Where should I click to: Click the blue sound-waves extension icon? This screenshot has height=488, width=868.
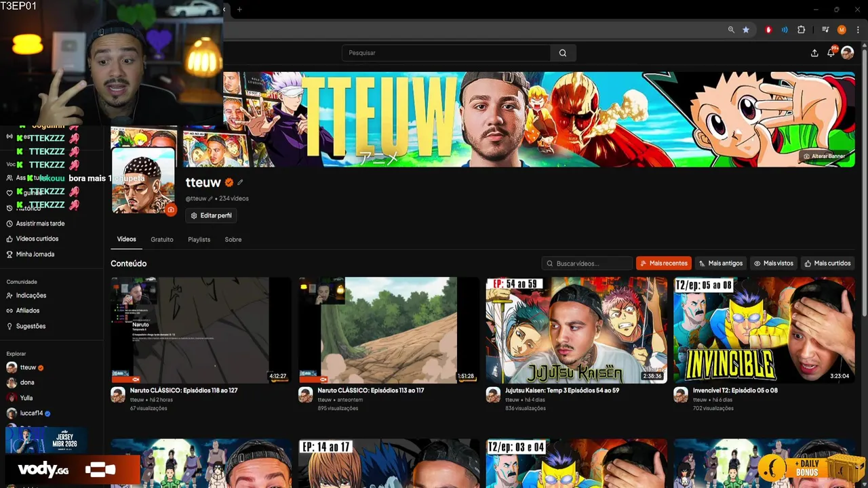click(785, 30)
